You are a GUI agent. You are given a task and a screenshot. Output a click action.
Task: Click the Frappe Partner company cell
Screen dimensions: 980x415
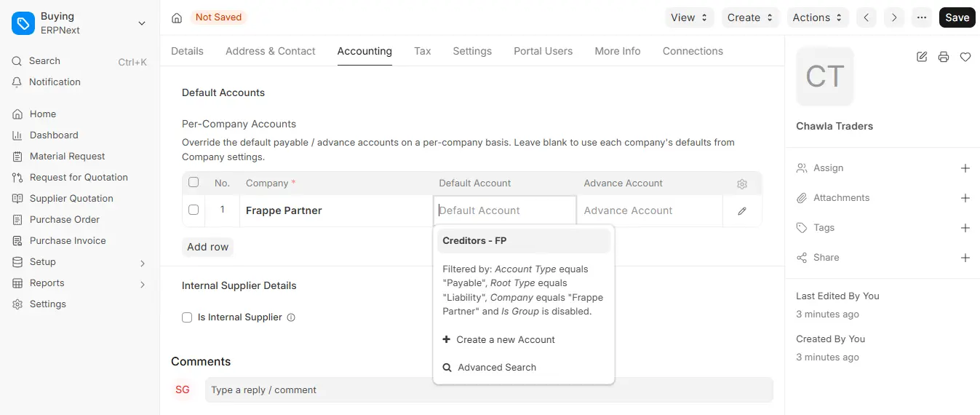pos(336,210)
